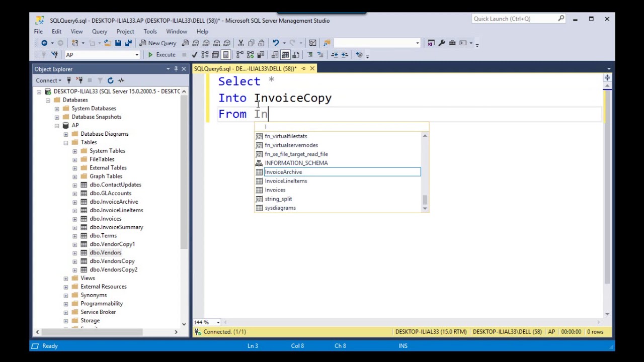This screenshot has height=362, width=644.
Task: Collapse the Databases tree node
Action: (x=48, y=100)
